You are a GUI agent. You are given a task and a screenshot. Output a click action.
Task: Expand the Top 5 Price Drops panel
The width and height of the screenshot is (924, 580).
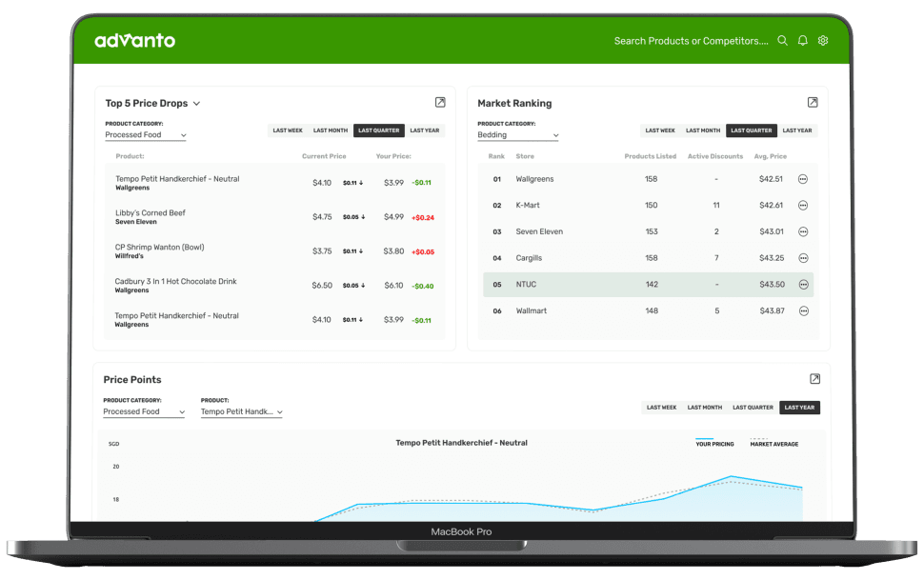pyautogui.click(x=440, y=102)
